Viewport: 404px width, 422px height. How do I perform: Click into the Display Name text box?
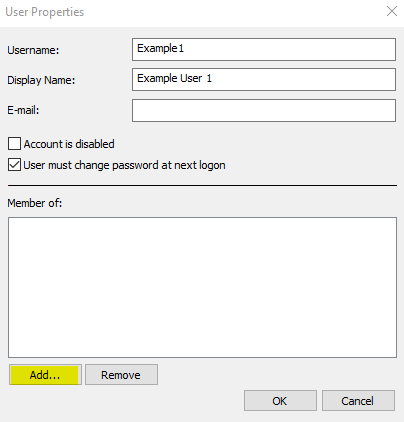[x=264, y=79]
